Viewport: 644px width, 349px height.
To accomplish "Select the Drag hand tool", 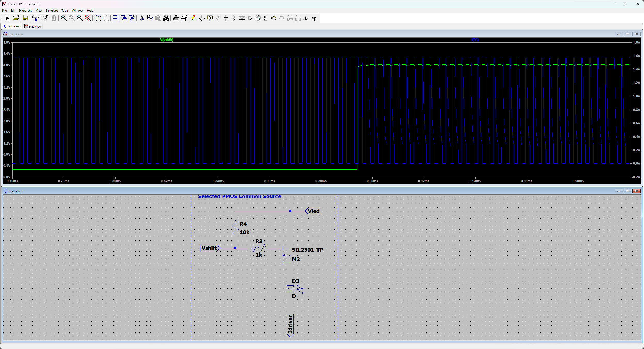I will (x=266, y=18).
